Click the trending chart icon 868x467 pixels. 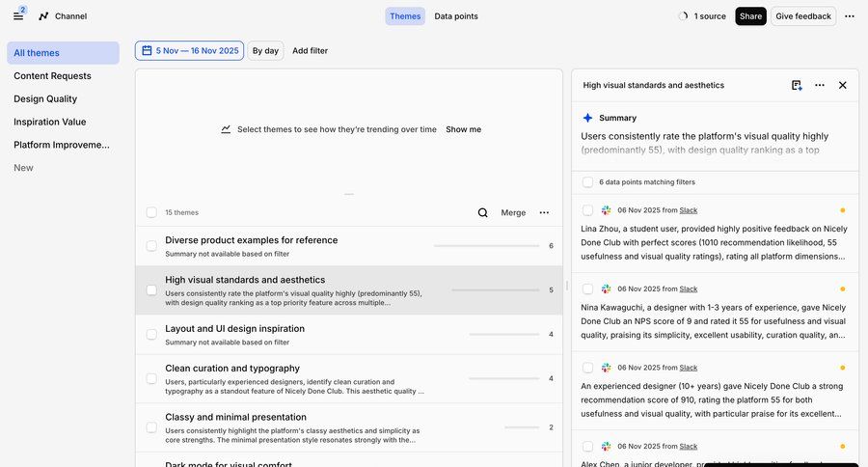226,129
